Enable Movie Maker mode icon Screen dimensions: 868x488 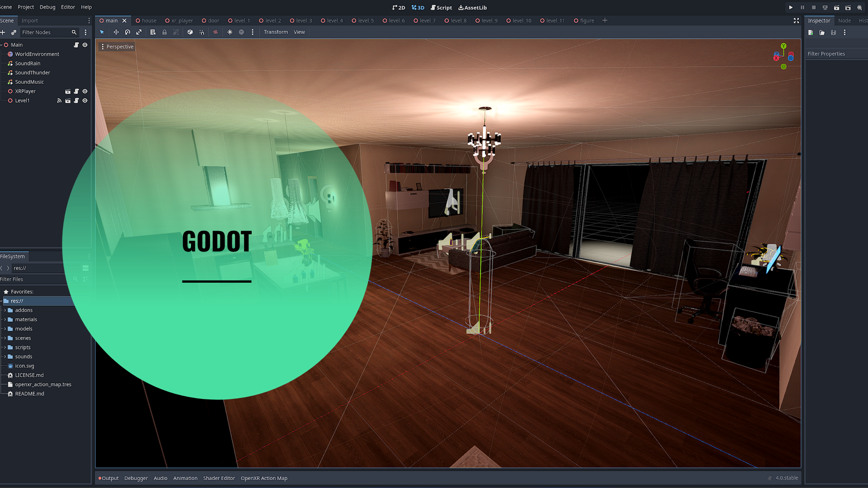(x=859, y=8)
